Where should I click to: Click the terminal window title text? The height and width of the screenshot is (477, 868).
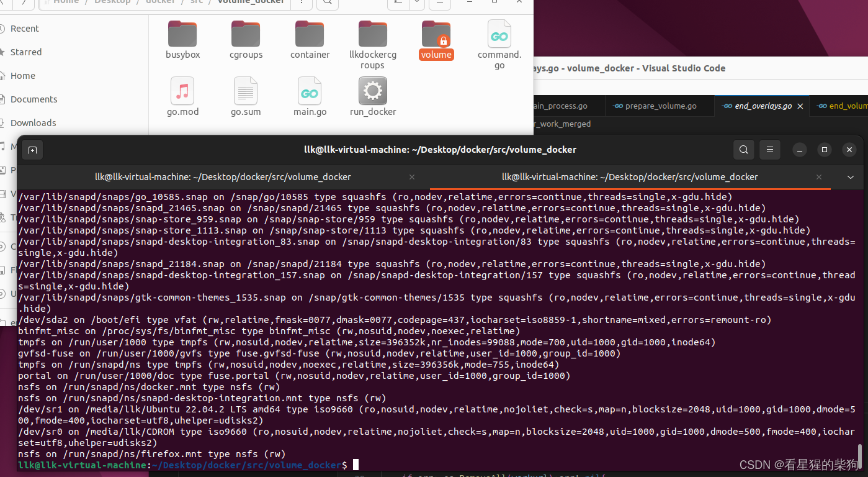point(440,150)
